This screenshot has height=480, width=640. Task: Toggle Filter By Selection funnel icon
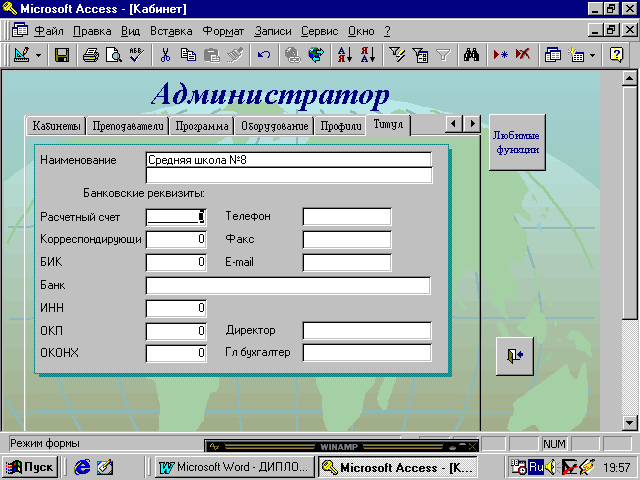[x=398, y=55]
